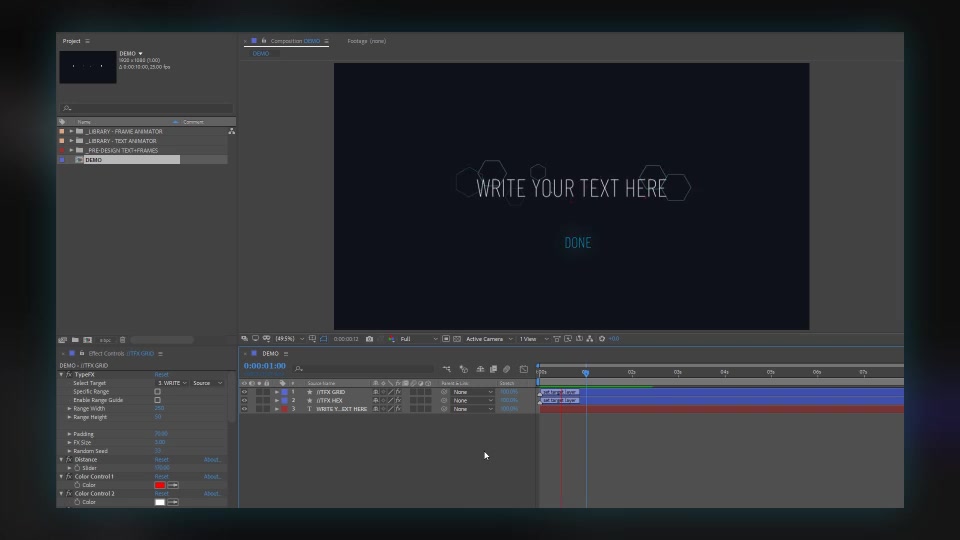Viewport: 960px width, 540px height.
Task: Check the Enable Range Guide checkbox
Action: pyautogui.click(x=157, y=400)
